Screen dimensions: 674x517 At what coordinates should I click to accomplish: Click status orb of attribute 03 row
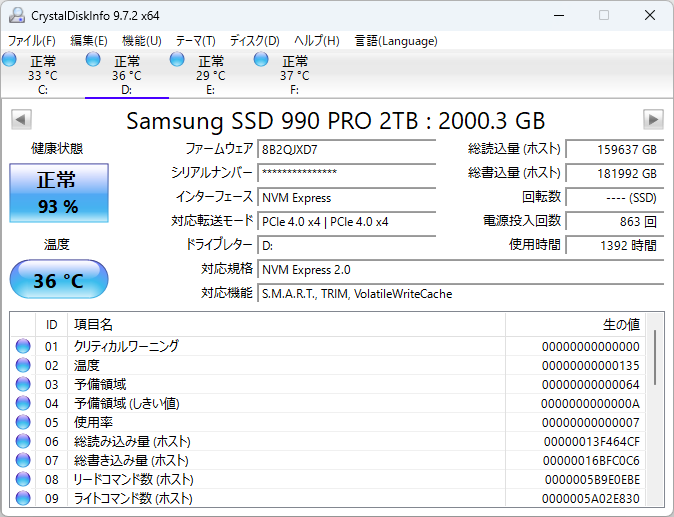tap(23, 384)
